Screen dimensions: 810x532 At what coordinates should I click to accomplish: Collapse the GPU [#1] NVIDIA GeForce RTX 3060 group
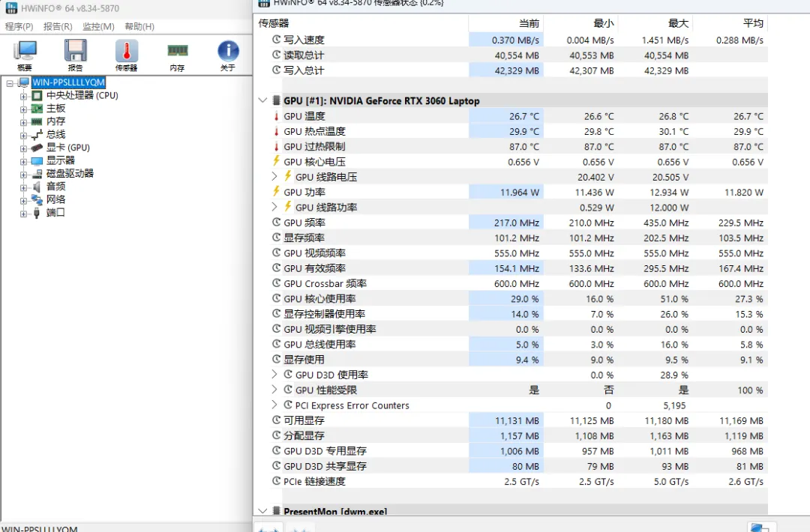tap(263, 100)
